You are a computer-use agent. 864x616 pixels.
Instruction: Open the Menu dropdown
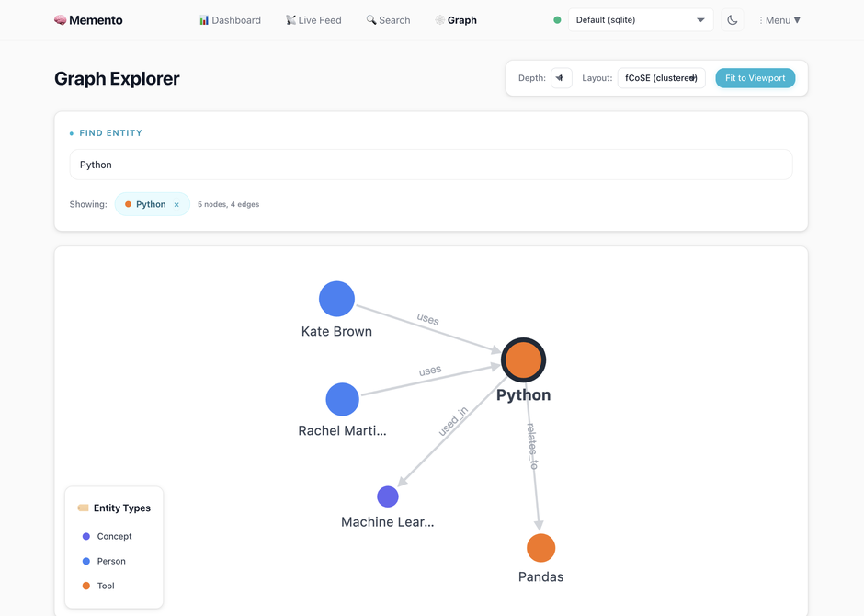click(780, 19)
